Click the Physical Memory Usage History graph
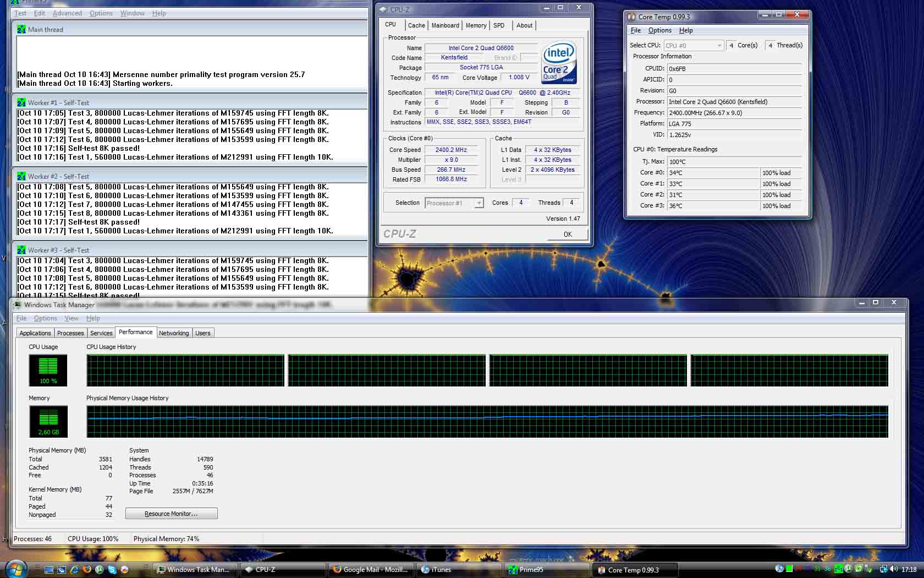This screenshot has width=924, height=578. point(487,422)
